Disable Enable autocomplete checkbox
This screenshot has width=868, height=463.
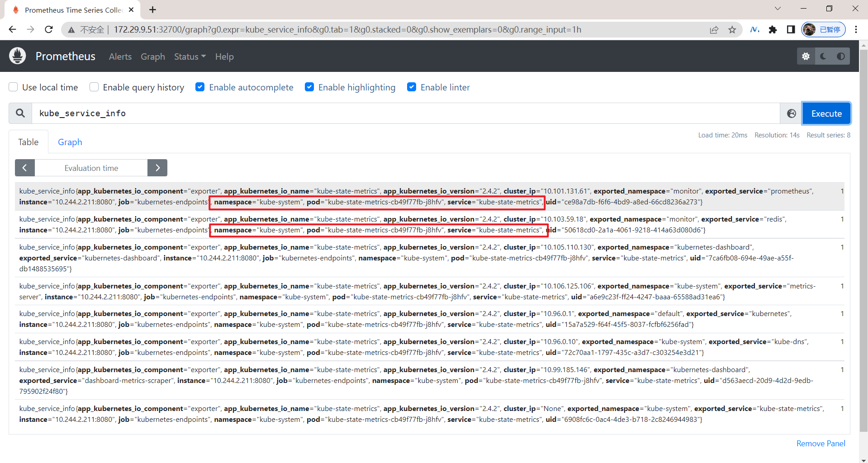coord(200,87)
